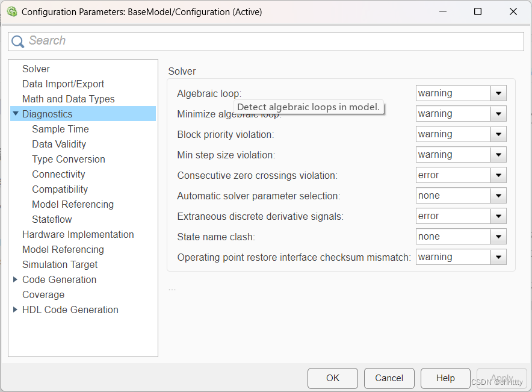532x392 pixels.
Task: Click the Consecutive zero crossings violation label
Action: [x=257, y=175]
